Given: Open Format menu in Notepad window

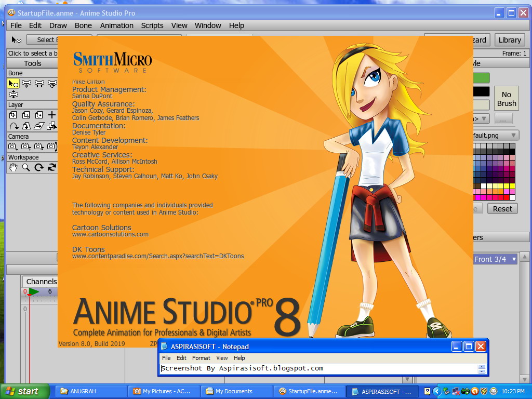Looking at the screenshot, I should pyautogui.click(x=201, y=358).
